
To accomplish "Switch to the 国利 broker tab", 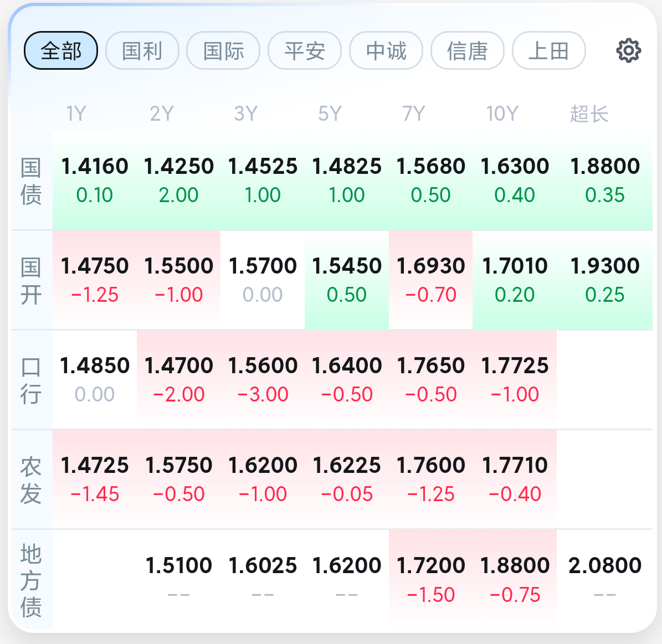I will (142, 50).
